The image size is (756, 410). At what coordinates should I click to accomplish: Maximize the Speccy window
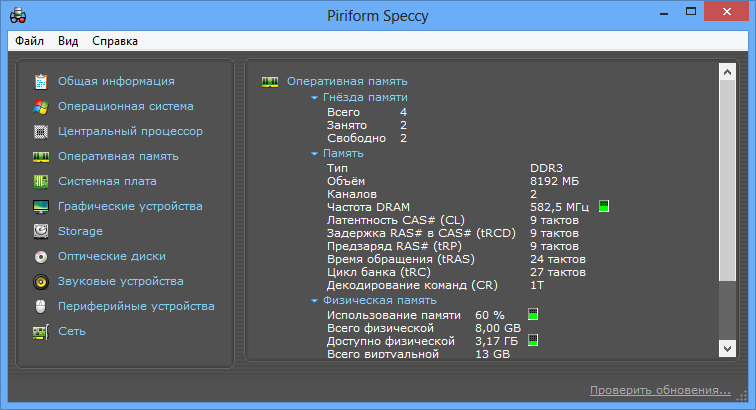tap(691, 12)
